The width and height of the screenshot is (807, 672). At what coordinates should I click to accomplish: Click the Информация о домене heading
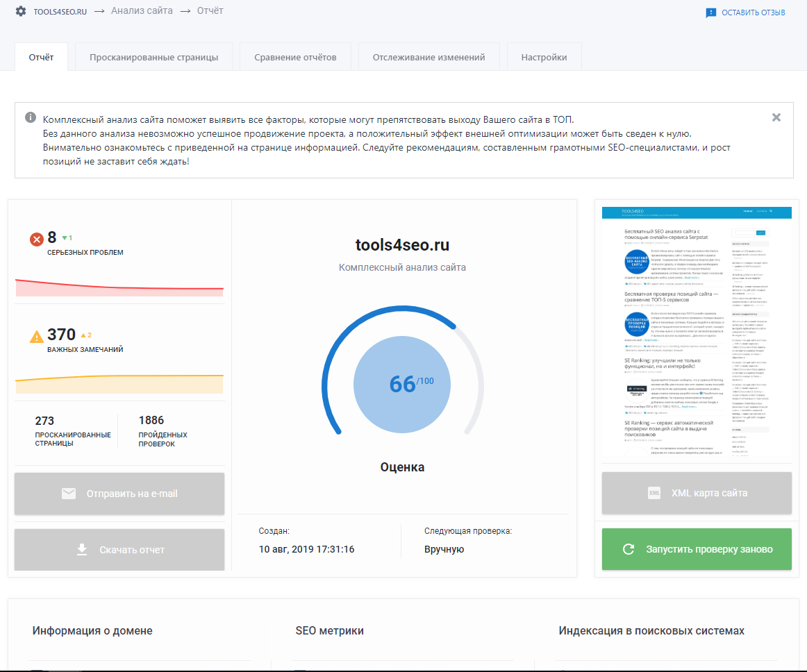pos(92,630)
